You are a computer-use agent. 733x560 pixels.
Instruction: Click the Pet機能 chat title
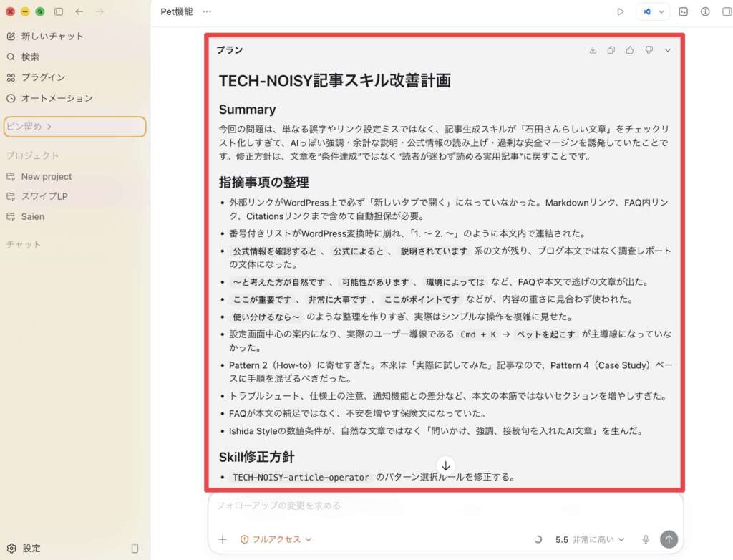click(x=176, y=11)
